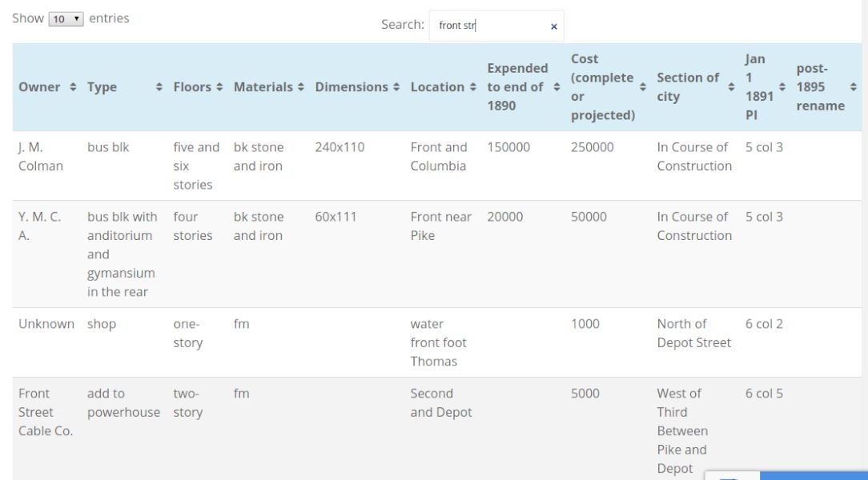Viewport: 868px width, 480px height.
Task: Click the Location column header text
Action: click(436, 87)
